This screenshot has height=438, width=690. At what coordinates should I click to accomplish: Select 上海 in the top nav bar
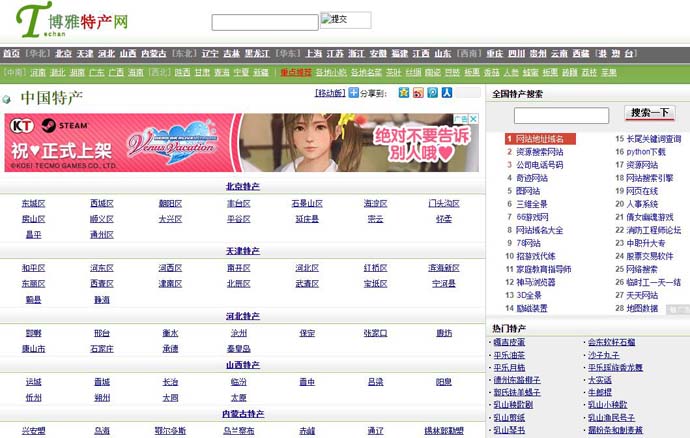point(313,53)
